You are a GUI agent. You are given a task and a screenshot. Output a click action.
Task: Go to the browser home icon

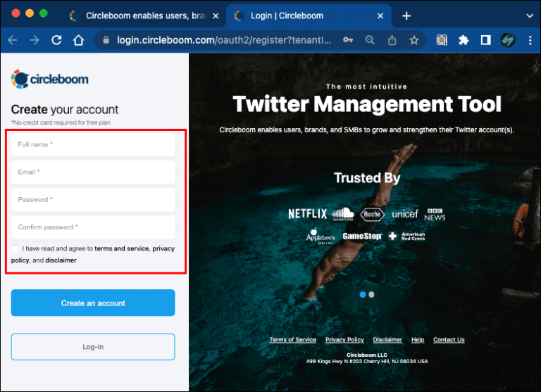coord(79,40)
